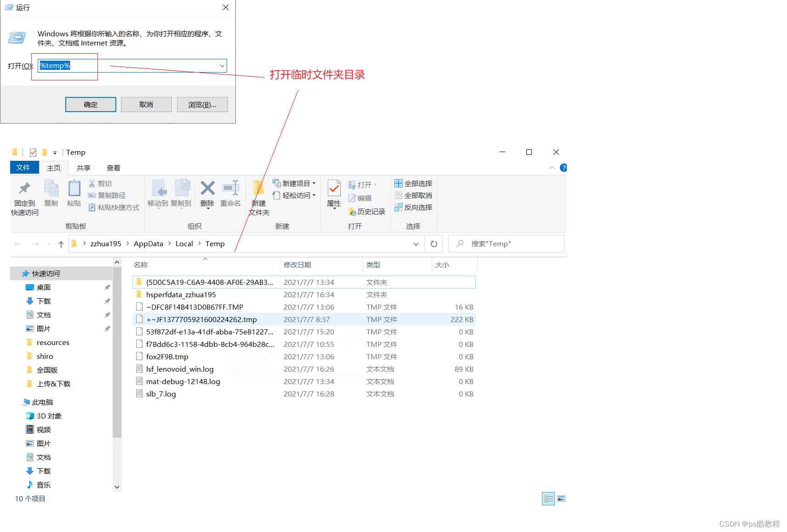Image resolution: width=787 pixels, height=532 pixels.
Task: Click Edit (编辑) in ribbon
Action: tap(360, 198)
